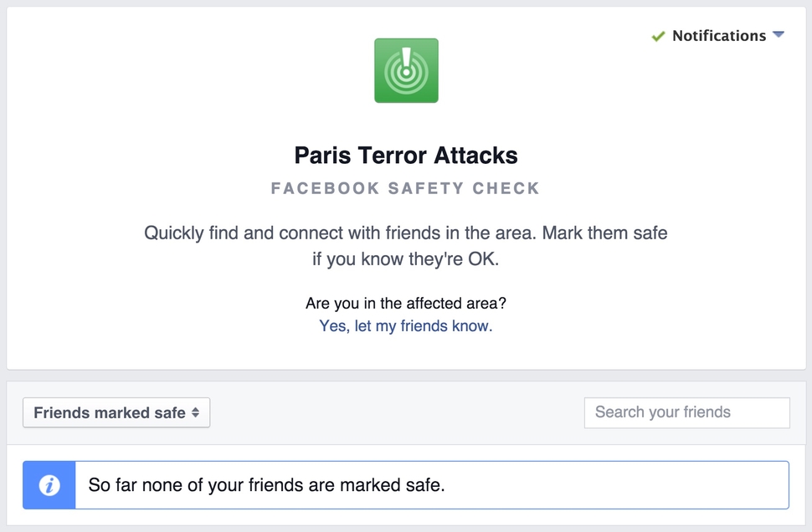812x532 pixels.
Task: Click the none of your friends message
Action: coord(266,485)
